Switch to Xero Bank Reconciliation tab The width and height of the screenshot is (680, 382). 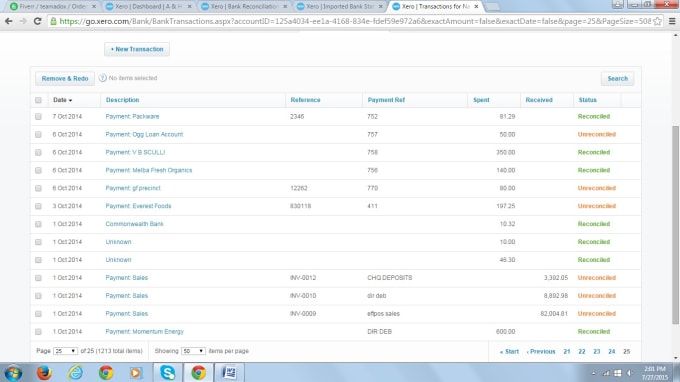pyautogui.click(x=244, y=7)
